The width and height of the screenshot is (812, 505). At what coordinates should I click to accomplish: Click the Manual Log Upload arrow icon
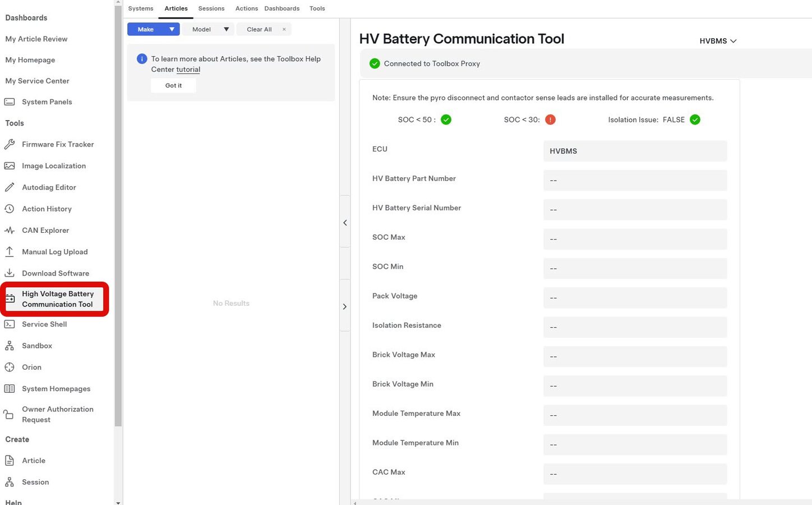[10, 252]
